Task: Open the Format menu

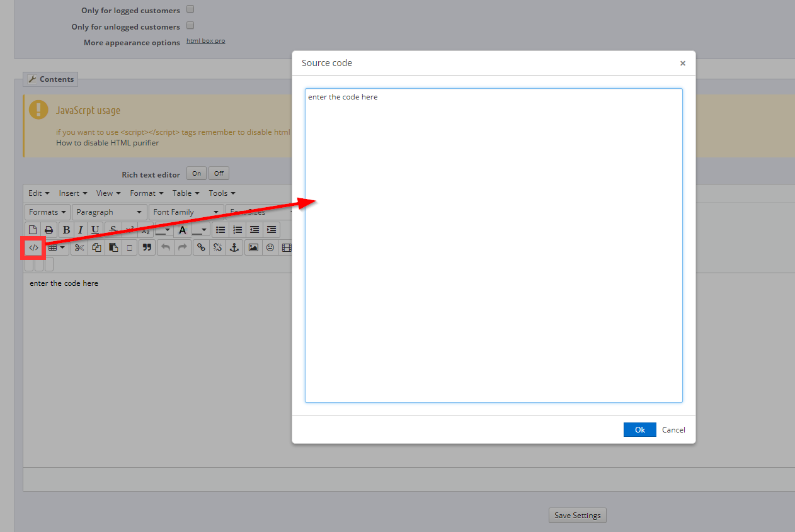Action: point(146,193)
